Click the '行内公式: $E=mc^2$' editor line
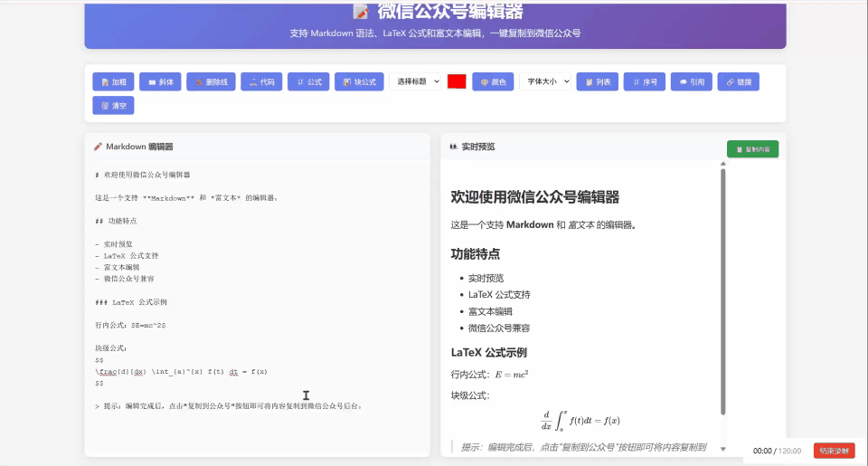The width and height of the screenshot is (868, 466). (x=130, y=325)
